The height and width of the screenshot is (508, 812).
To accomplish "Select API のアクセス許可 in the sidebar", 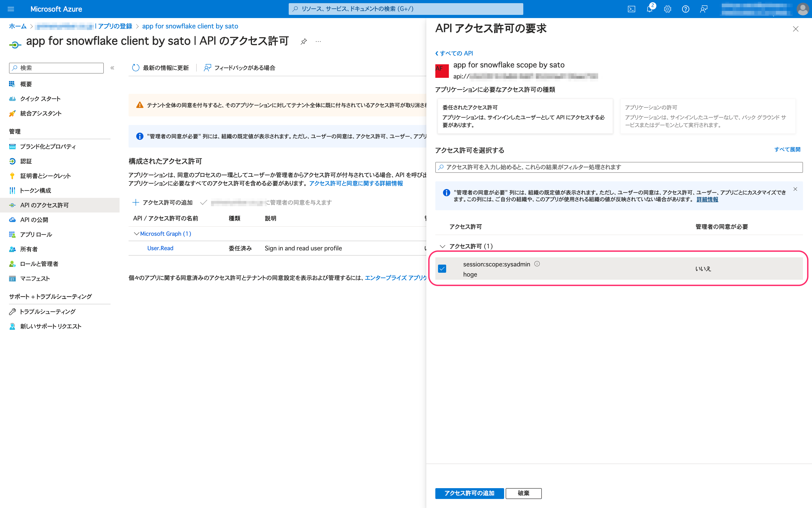I will (60, 205).
